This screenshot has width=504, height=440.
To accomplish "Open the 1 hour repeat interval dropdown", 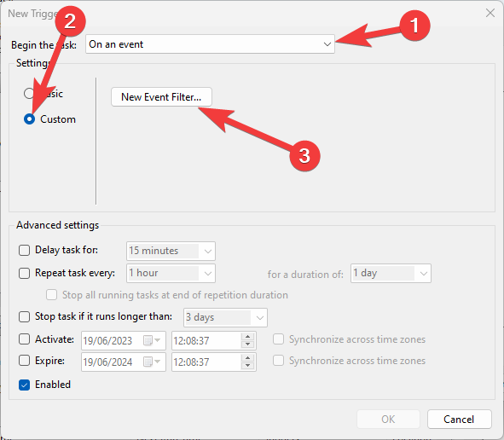I will pyautogui.click(x=171, y=273).
